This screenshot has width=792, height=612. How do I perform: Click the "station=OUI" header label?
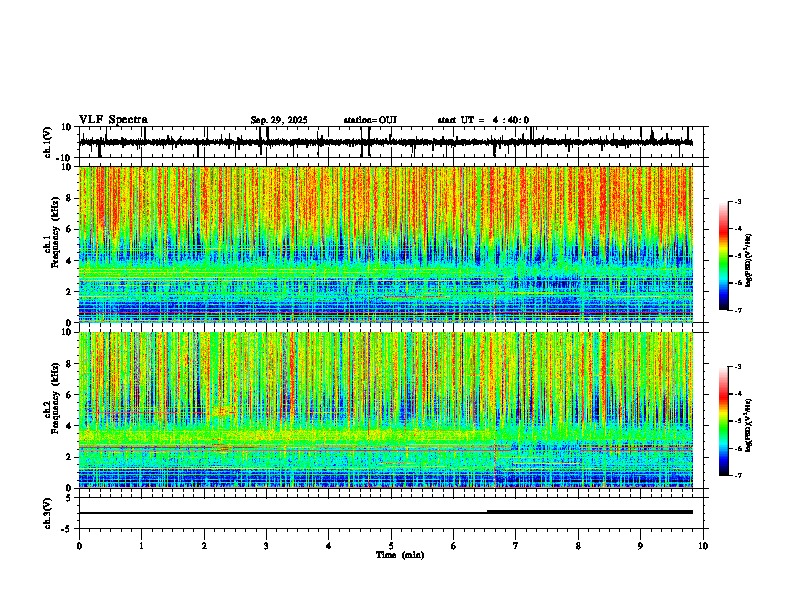point(370,120)
